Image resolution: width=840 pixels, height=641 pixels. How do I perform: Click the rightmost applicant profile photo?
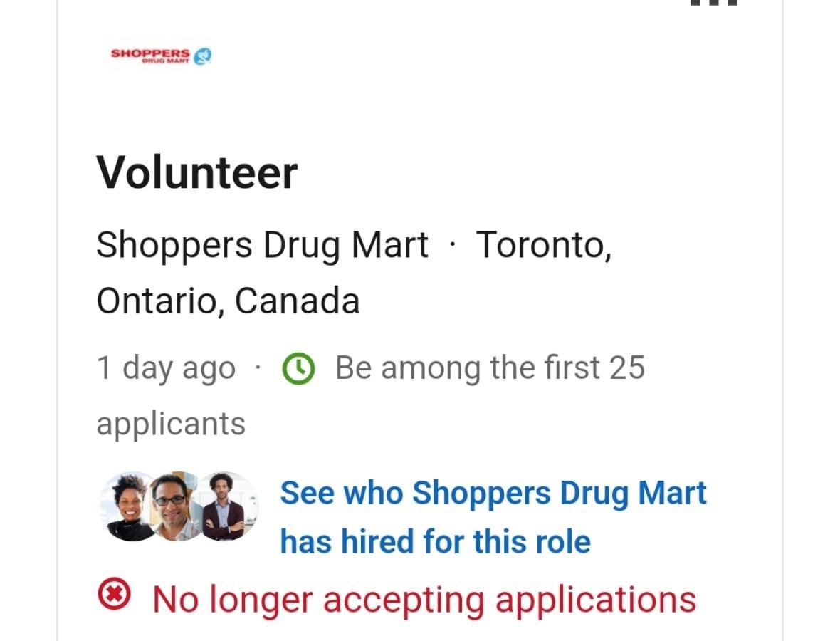[226, 507]
